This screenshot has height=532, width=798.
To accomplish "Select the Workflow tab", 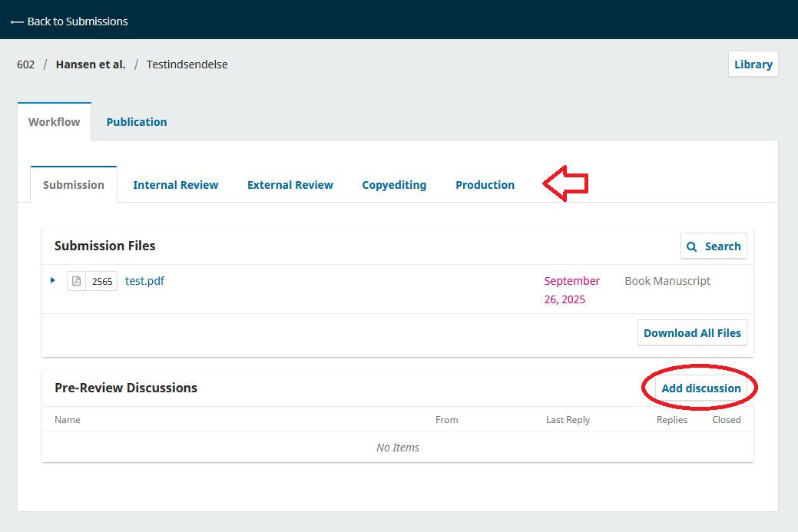I will [54, 122].
